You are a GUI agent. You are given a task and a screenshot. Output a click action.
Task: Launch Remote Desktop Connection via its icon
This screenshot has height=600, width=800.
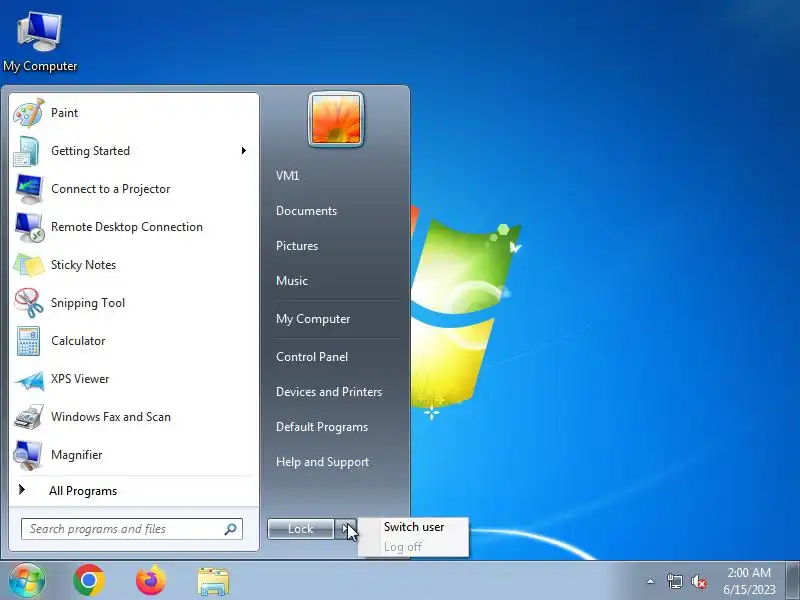click(29, 227)
